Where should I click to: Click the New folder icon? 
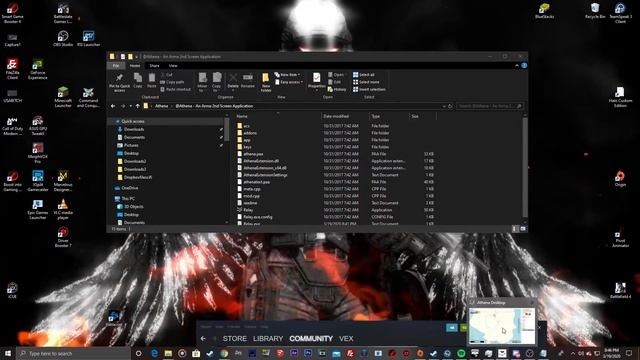pos(266,82)
